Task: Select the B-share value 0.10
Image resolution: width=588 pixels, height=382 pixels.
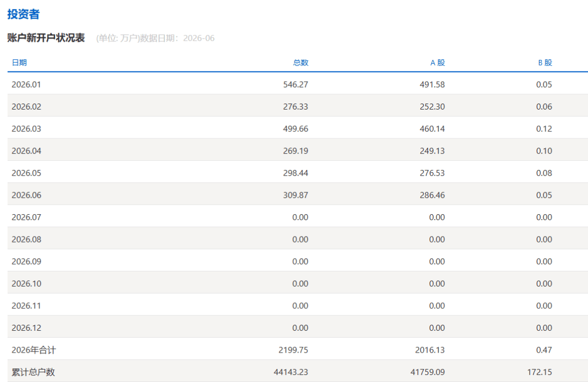Action: point(544,151)
